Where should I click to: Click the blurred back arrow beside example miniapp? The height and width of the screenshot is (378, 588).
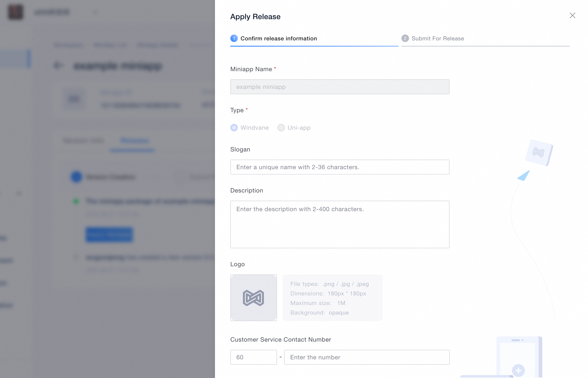click(58, 65)
